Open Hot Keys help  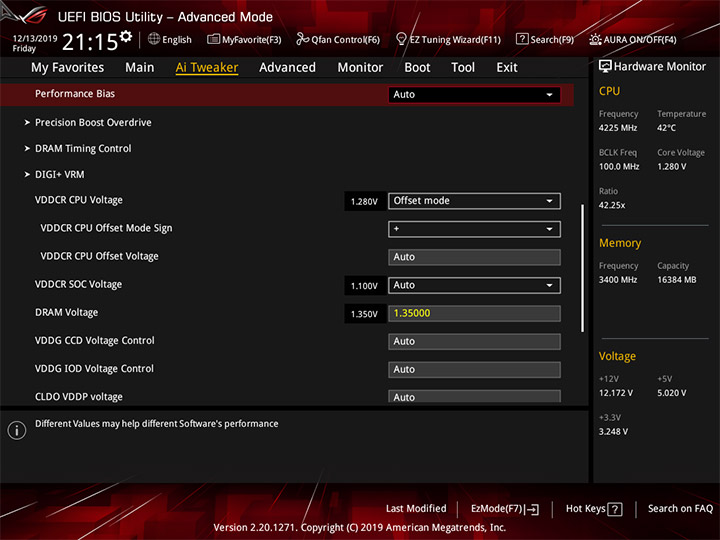click(x=594, y=509)
